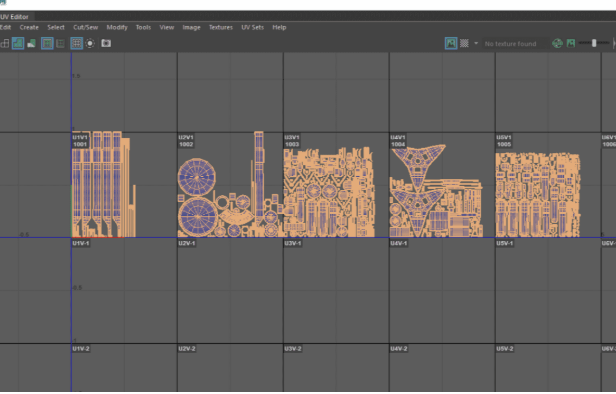
Task: Enable the UV distortion shader icon
Action: (x=31, y=43)
